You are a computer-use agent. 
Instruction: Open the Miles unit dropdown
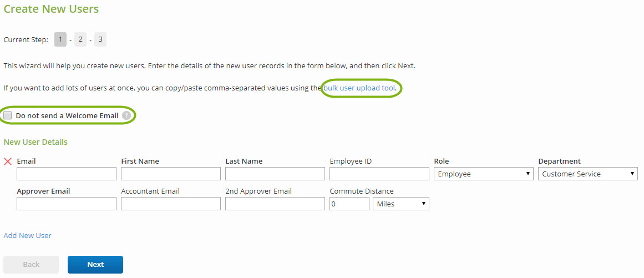point(401,204)
